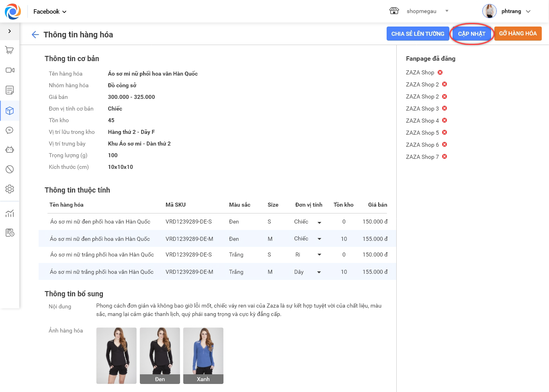Remove ZAZA Shop 3 from posted fanpages
549x392 pixels.
coord(445,108)
